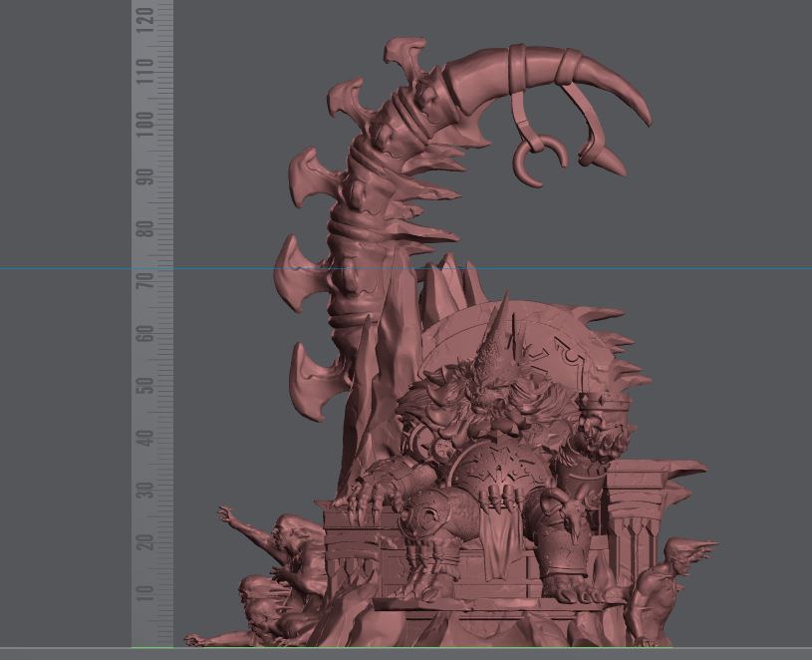The height and width of the screenshot is (660, 812).
Task: Click the cloth banner hanging between the creature's legs
Action: point(496,533)
